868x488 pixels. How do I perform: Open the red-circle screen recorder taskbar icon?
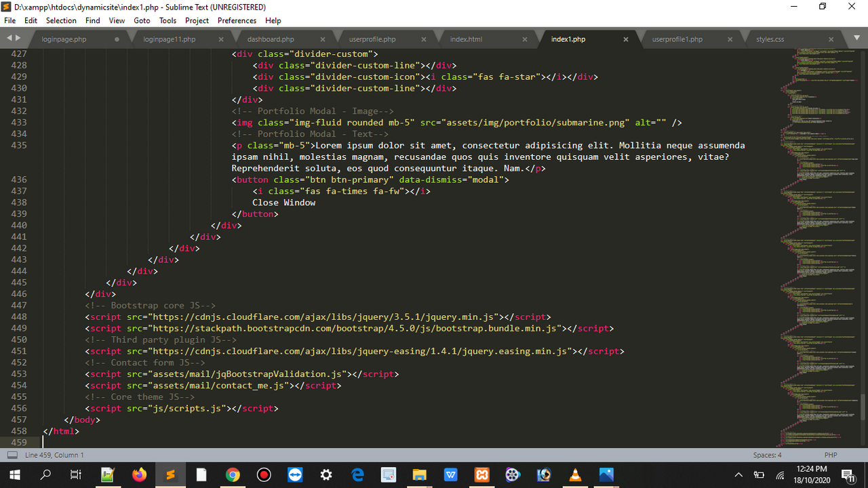point(264,474)
